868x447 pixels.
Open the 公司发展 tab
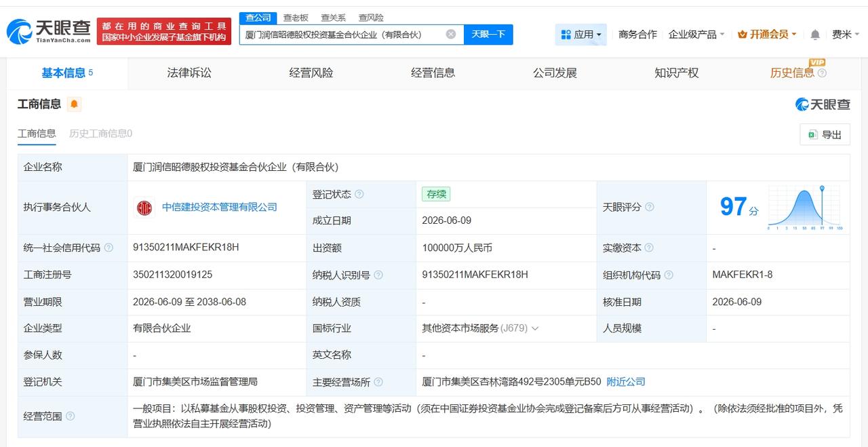click(555, 73)
